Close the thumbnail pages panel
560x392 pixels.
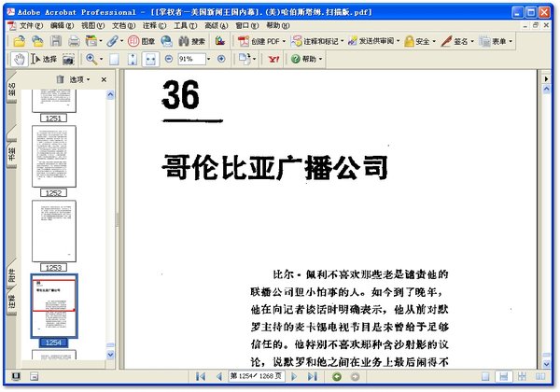coord(104,79)
